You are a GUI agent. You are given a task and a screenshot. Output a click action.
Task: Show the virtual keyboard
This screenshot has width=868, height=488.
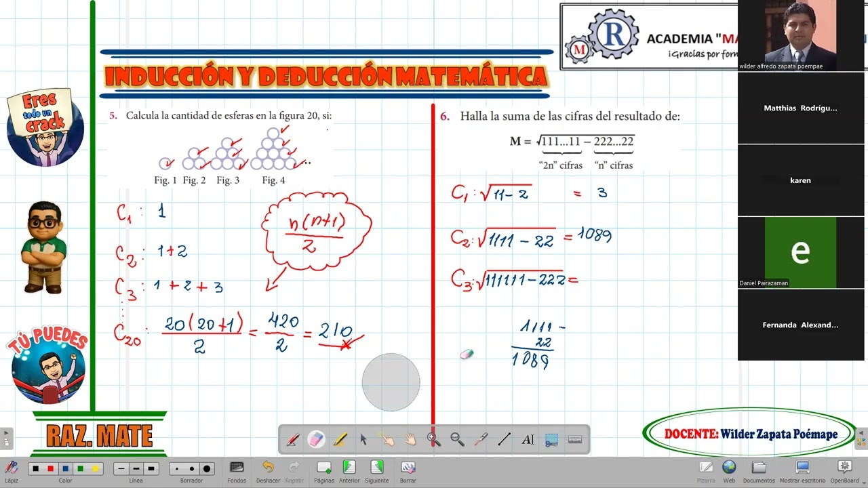pos(575,440)
